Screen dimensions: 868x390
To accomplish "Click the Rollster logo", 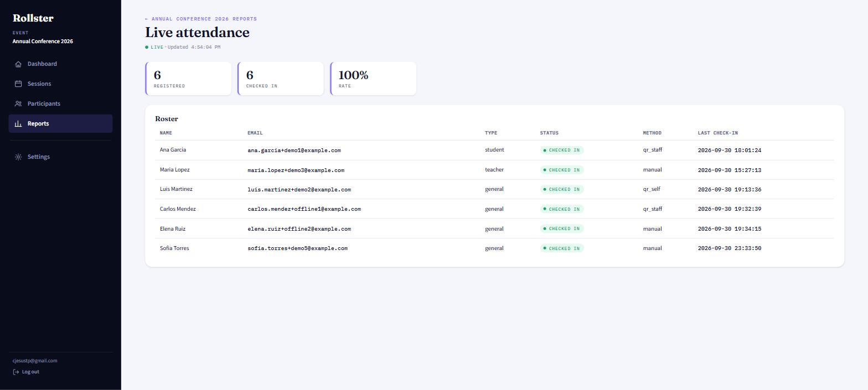I will pyautogui.click(x=33, y=18).
